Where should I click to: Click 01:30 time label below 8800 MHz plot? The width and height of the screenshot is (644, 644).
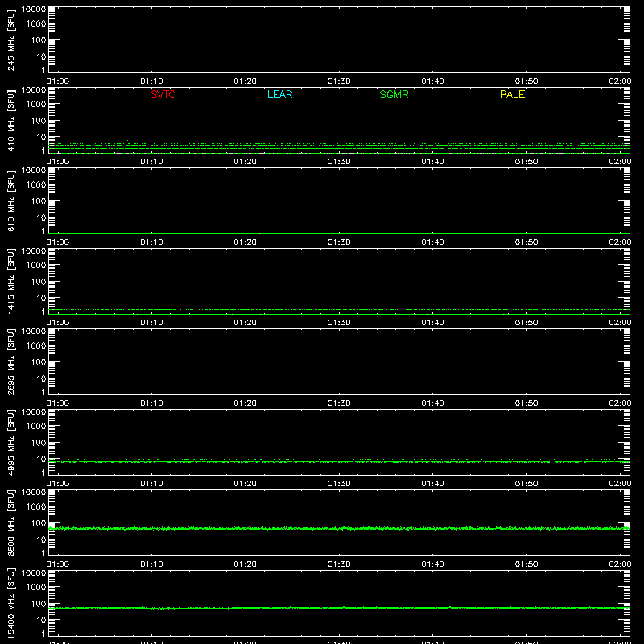pos(339,564)
